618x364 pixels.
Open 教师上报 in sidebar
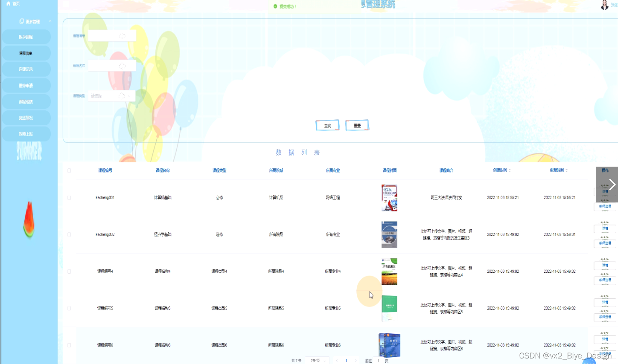(x=26, y=134)
